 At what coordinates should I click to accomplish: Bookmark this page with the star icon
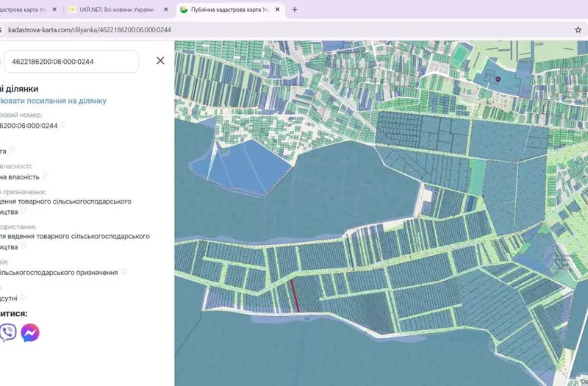click(x=578, y=29)
